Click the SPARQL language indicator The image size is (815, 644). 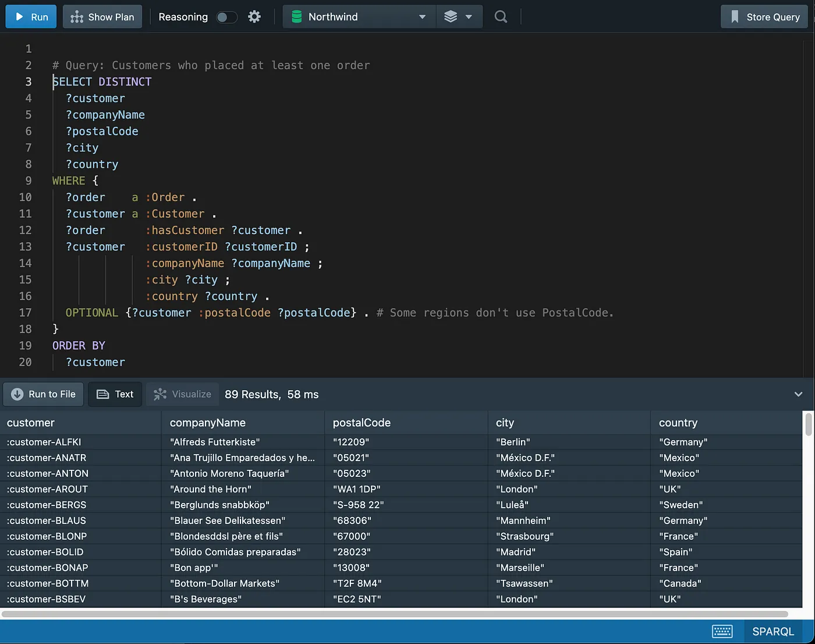pos(773,631)
